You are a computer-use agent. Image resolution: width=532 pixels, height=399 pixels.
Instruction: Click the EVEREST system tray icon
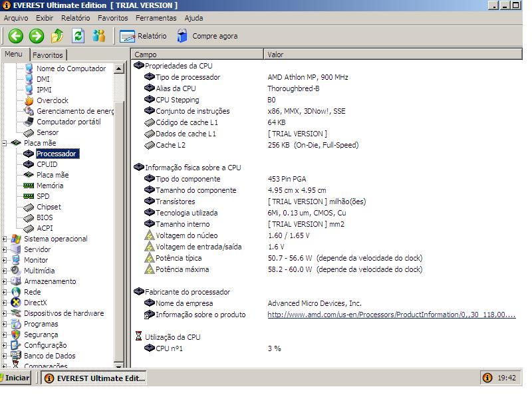coord(487,378)
